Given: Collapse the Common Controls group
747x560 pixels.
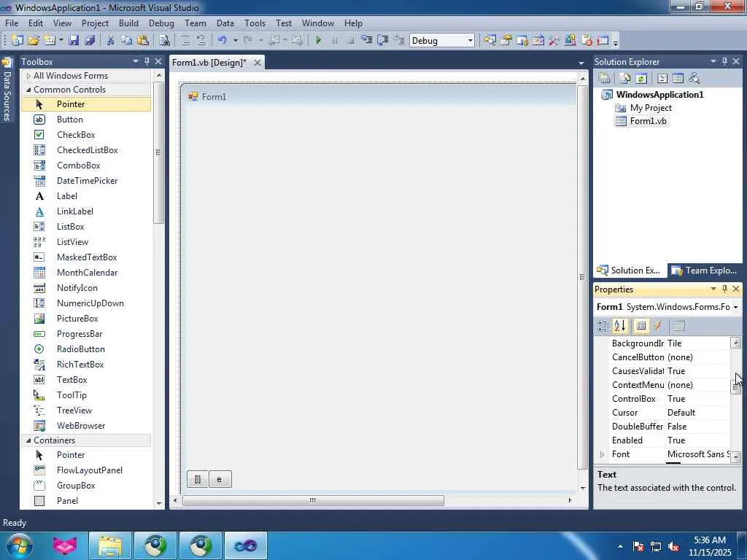Looking at the screenshot, I should (x=28, y=90).
